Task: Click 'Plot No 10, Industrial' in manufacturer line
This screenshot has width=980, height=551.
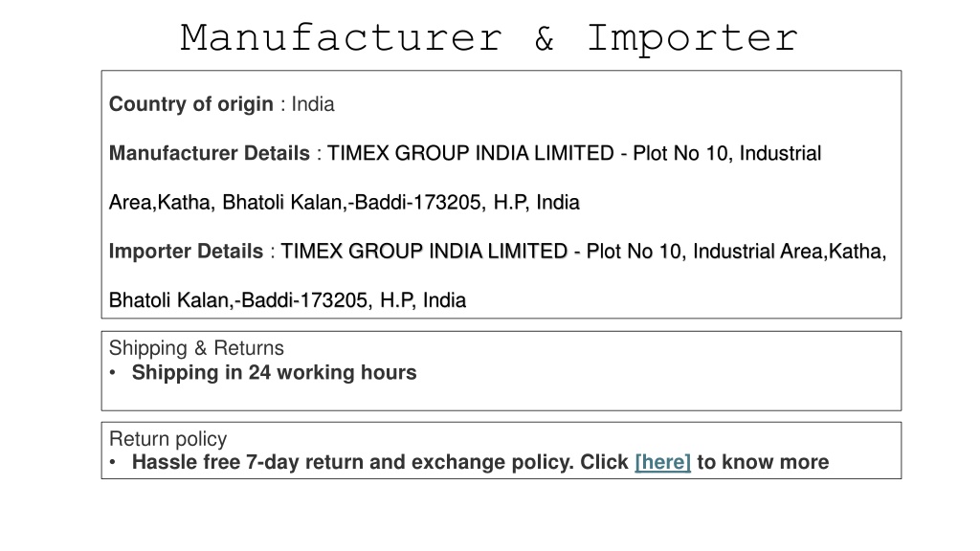Action: [727, 153]
